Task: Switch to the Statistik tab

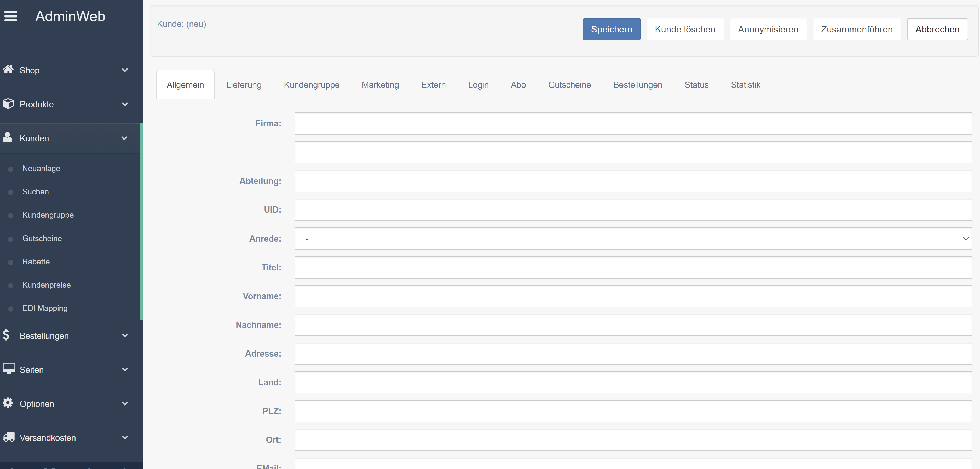Action: coord(746,85)
